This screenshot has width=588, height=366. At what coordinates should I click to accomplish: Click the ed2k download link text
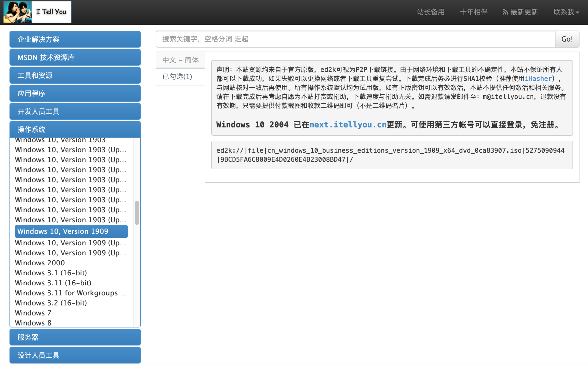[x=390, y=155]
